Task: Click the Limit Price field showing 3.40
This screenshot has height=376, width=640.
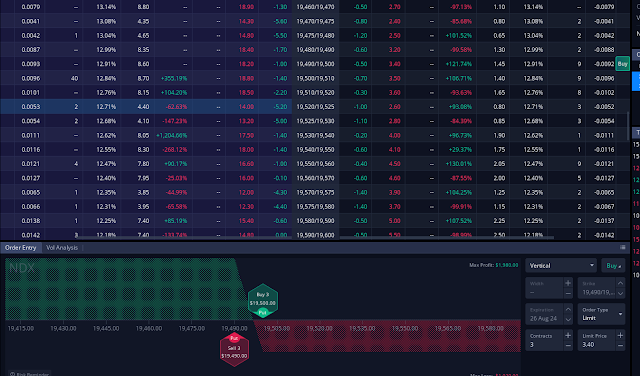Action: [x=597, y=340]
